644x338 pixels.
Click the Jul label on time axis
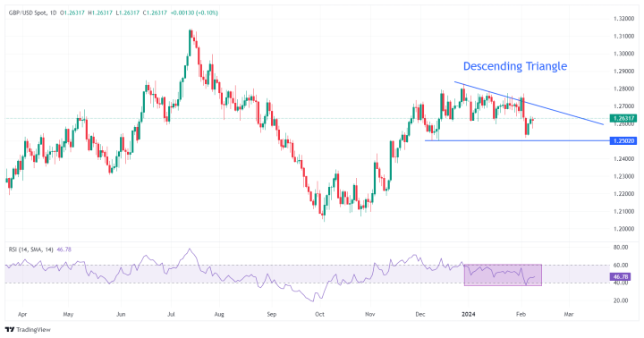[171, 314]
